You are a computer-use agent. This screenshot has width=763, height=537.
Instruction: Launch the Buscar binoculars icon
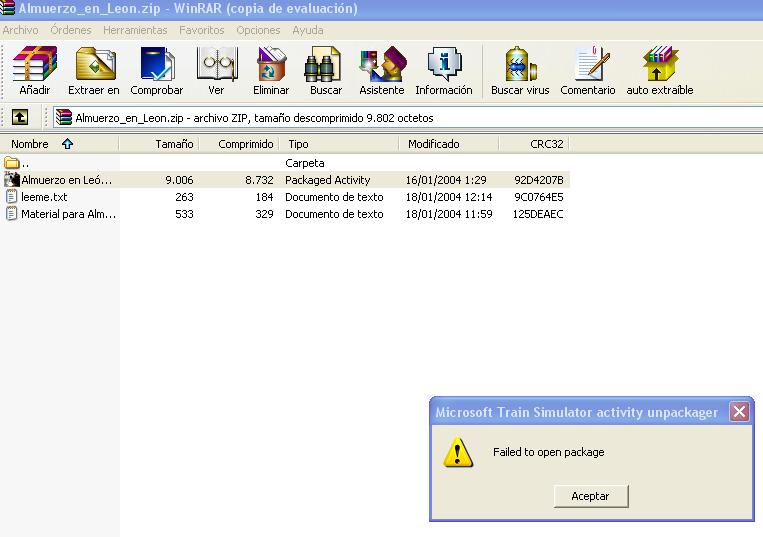coord(326,71)
